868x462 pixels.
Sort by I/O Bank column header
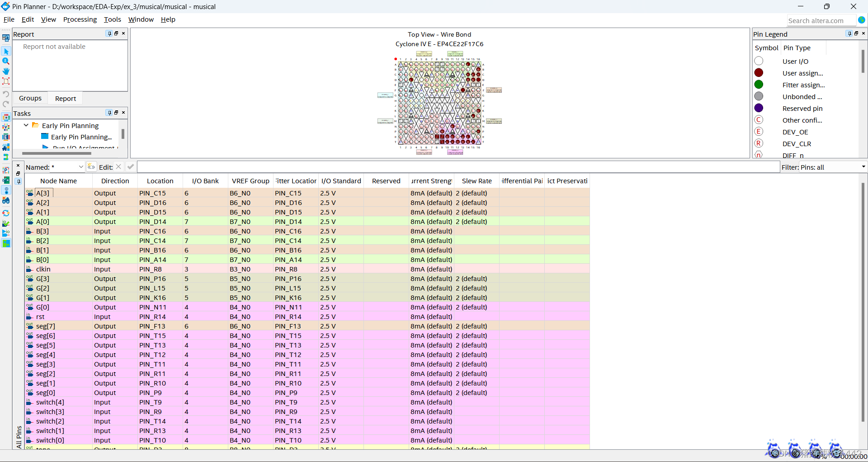[x=205, y=181]
